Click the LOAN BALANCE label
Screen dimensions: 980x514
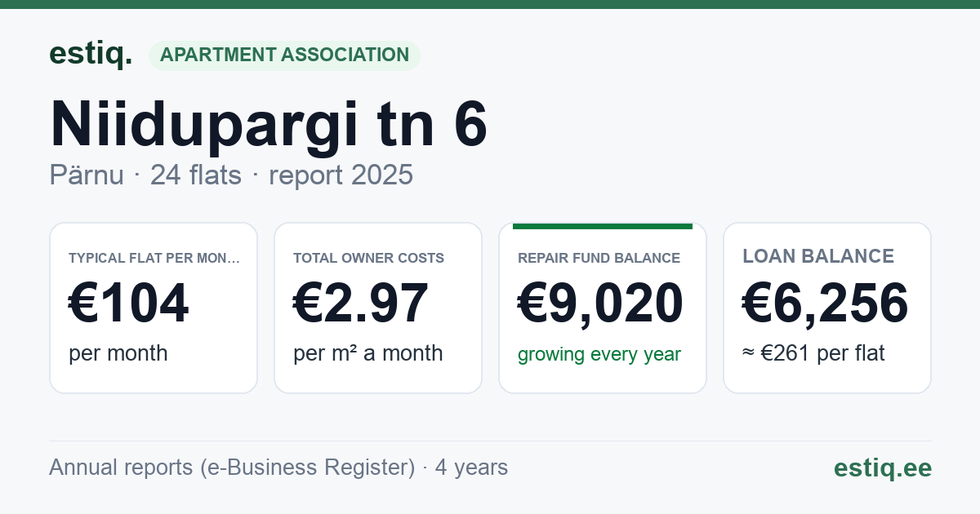818,256
